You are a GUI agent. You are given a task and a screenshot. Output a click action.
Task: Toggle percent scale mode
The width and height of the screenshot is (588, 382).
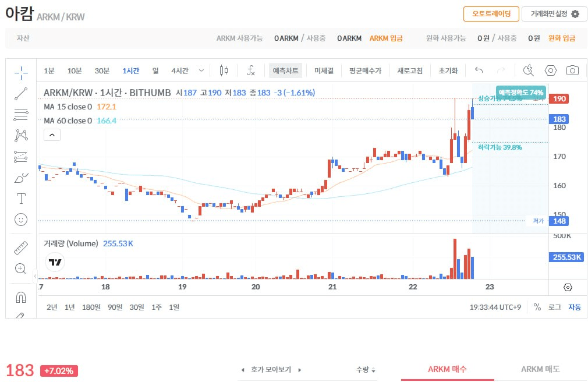[x=537, y=307]
